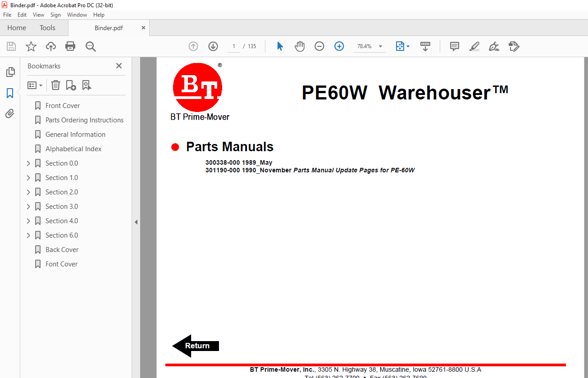Click the find current bookmark icon
The width and height of the screenshot is (588, 378).
coord(87,85)
